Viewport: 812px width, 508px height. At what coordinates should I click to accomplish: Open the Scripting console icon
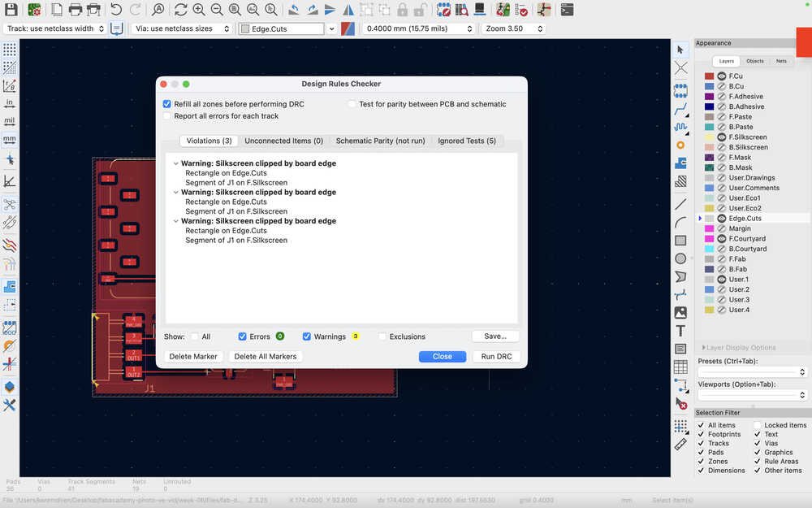[x=567, y=9]
